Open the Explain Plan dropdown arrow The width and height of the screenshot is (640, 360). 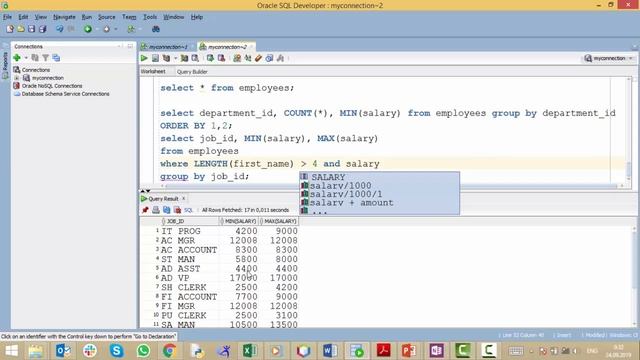tap(176, 58)
